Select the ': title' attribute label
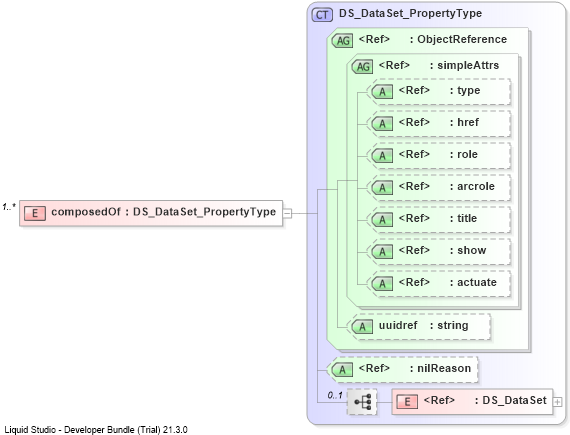This screenshot has width=570, height=435. point(463,218)
